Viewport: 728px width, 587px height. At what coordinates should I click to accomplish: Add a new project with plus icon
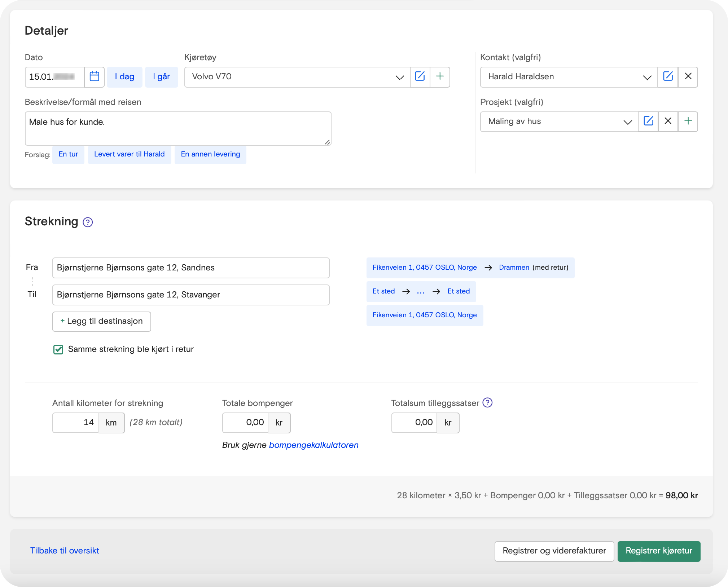pos(688,122)
